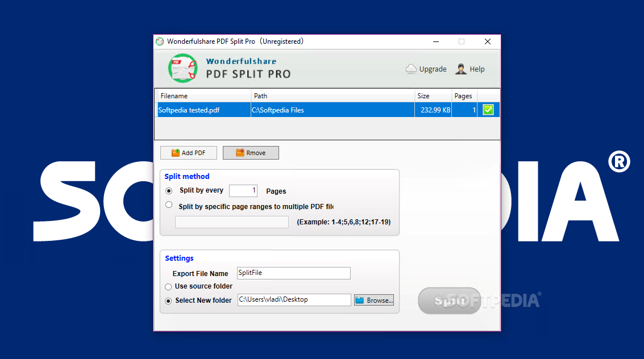Screen dimensions: 644x359
Task: Click the Upgrade cloud icon
Action: 411,69
